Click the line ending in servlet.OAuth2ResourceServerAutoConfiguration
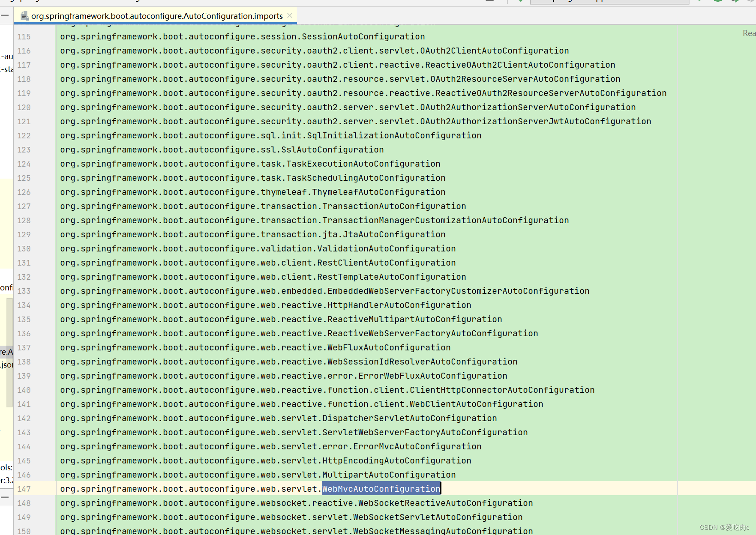This screenshot has width=756, height=535. (340, 79)
